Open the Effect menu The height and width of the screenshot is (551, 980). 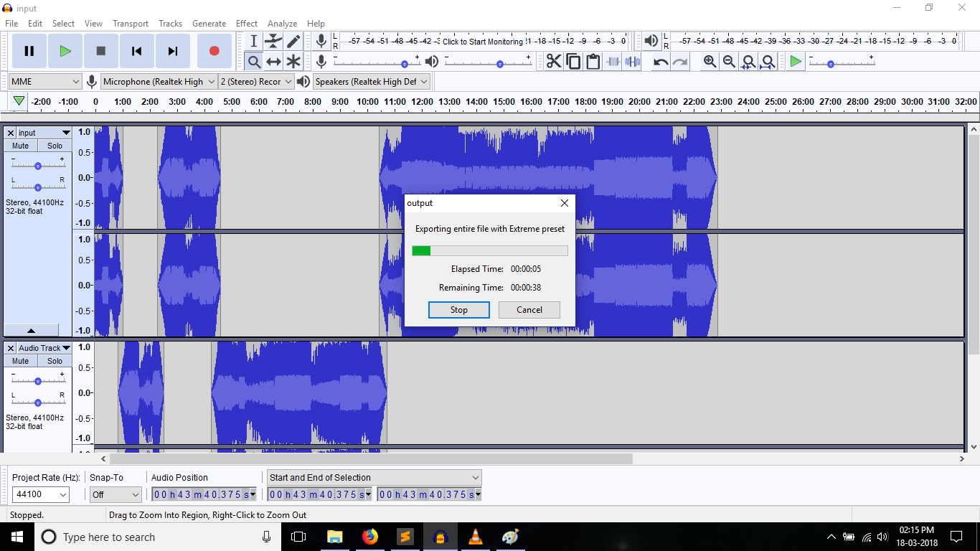click(x=247, y=24)
